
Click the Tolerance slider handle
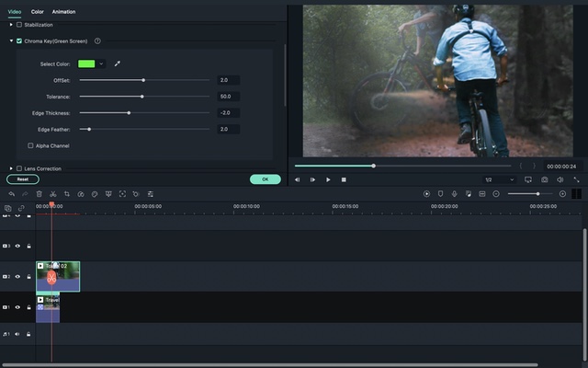point(142,97)
